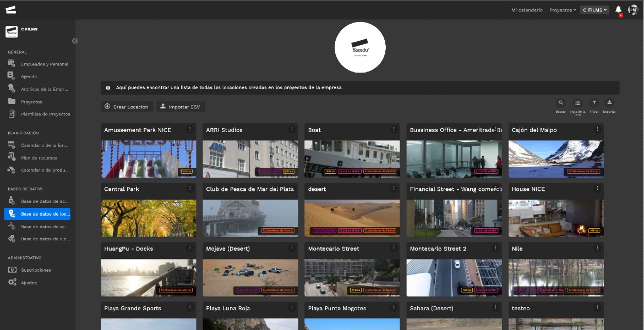This screenshot has height=330, width=644.
Task: Click the Yamdu logo in top-left corner
Action: point(10,9)
